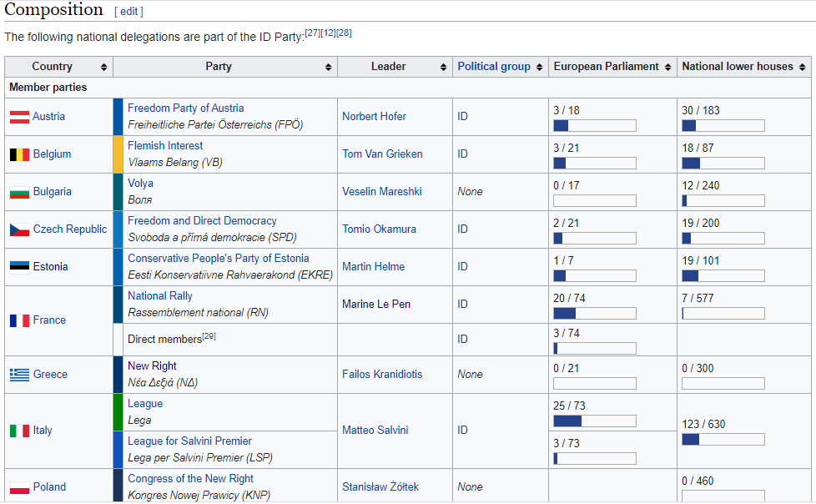Click the yellow party color cell for Flemish Interest
This screenshot has width=816, height=504.
click(118, 154)
